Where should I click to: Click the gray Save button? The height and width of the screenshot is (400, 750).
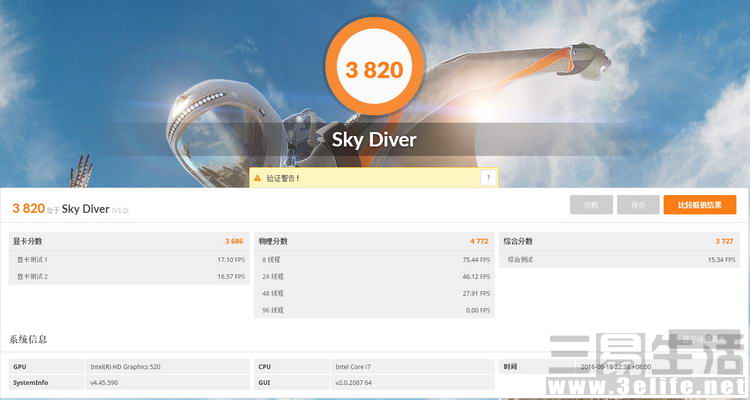[x=638, y=205]
